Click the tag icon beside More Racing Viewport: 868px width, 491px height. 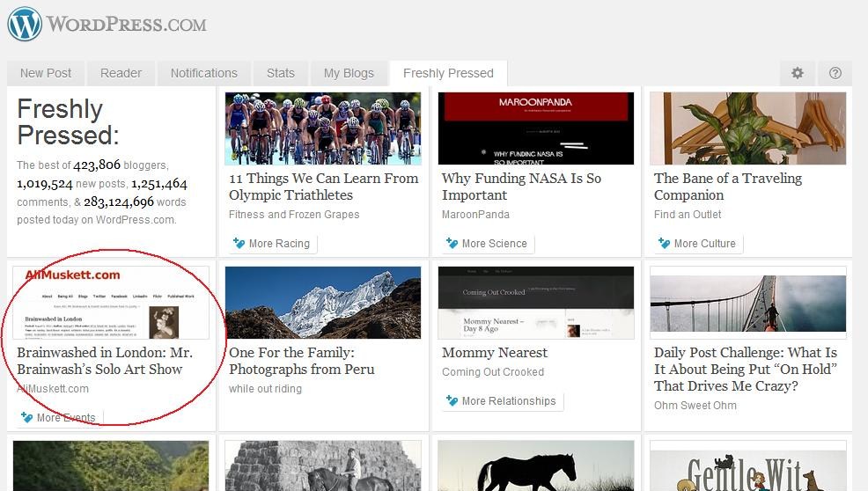pos(239,244)
